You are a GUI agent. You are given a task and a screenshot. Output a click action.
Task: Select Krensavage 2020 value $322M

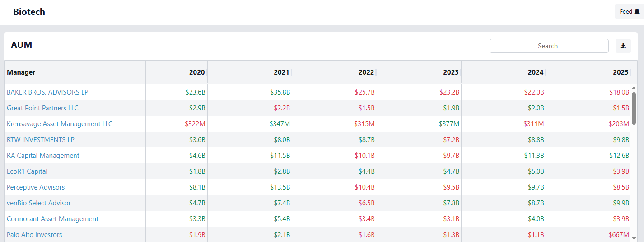(195, 123)
